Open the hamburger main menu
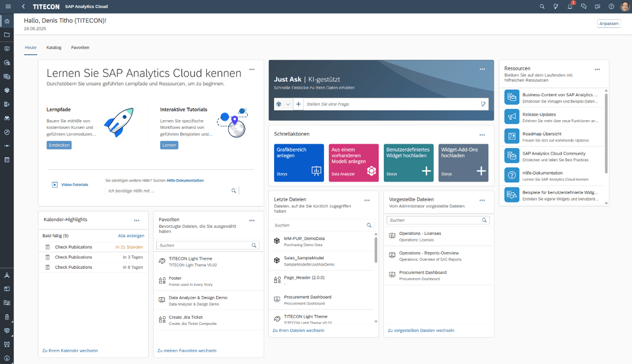 pos(8,7)
